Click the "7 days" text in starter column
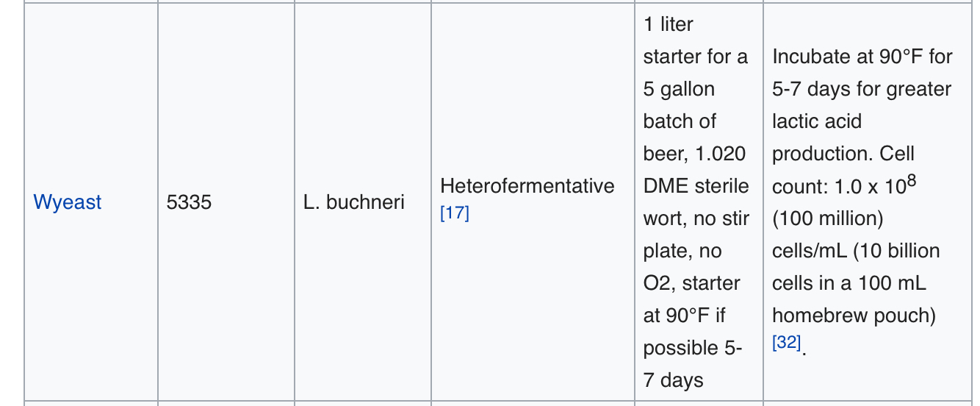Image resolution: width=980 pixels, height=406 pixels. [x=673, y=380]
